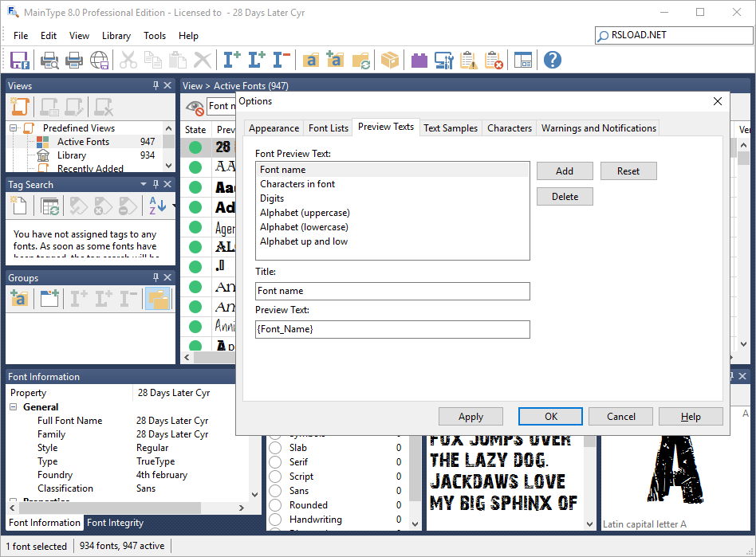Toggle the eye filter icon in font list

tap(195, 108)
